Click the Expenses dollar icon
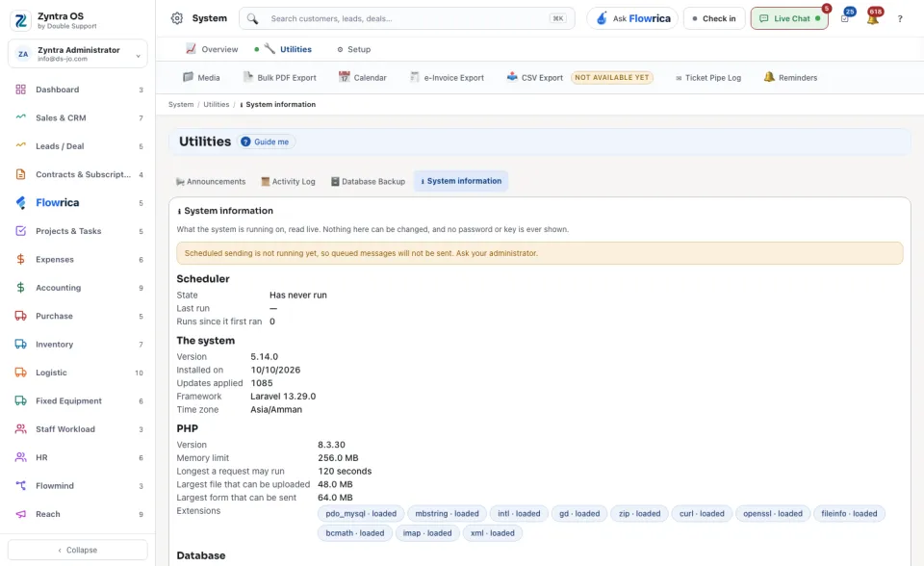The width and height of the screenshot is (924, 566). 20,260
